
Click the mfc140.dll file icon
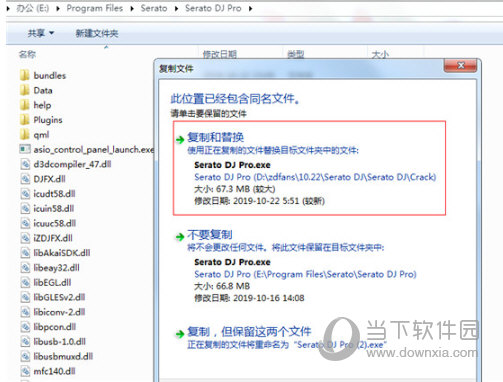(x=25, y=371)
